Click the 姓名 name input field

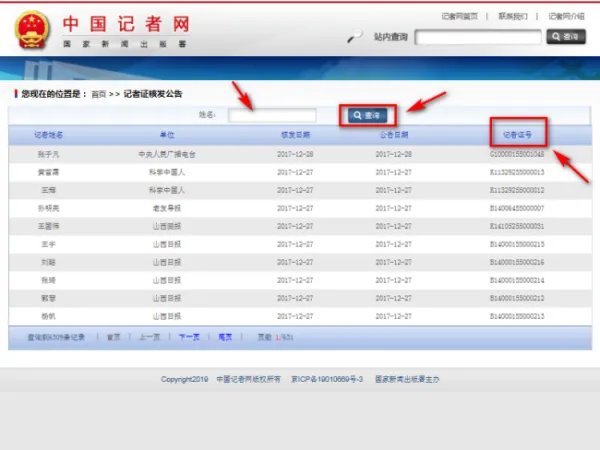click(x=272, y=115)
